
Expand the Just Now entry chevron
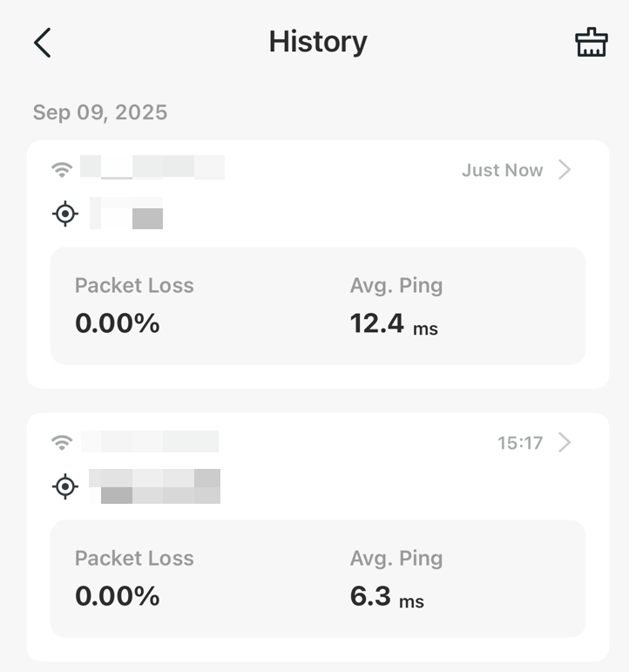(565, 170)
